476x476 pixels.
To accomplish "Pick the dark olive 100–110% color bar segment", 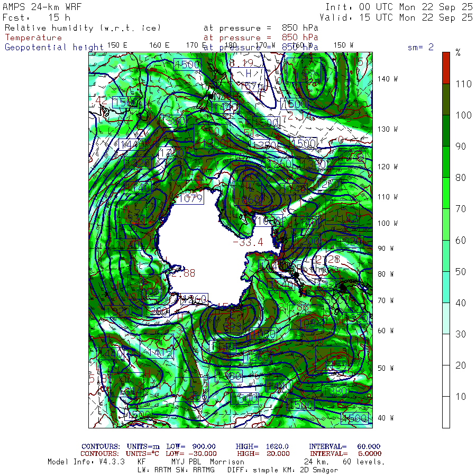I will (446, 99).
